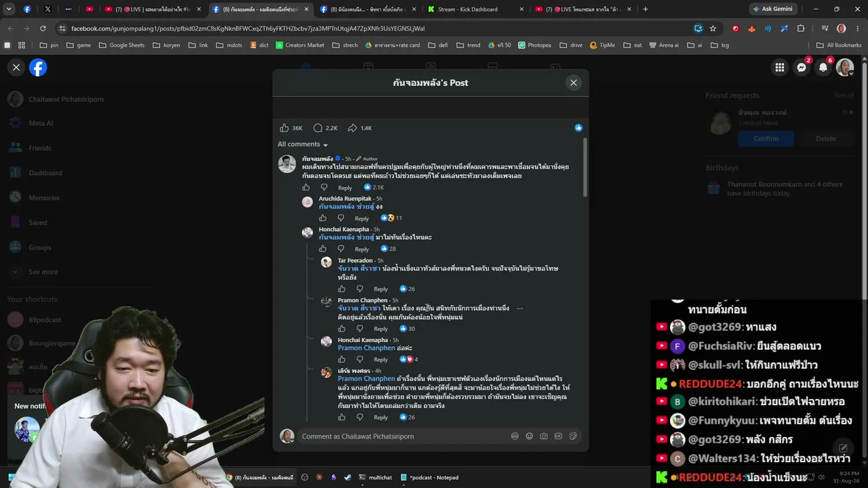Click the comments scrollbar in the post dialog
Viewport: 868px width, 488px height.
[585, 167]
